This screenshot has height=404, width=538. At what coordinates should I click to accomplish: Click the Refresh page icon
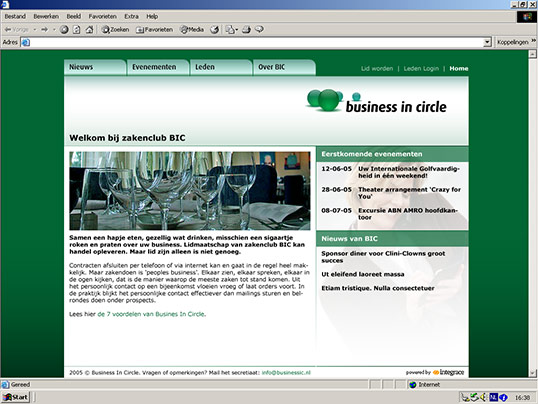click(77, 30)
